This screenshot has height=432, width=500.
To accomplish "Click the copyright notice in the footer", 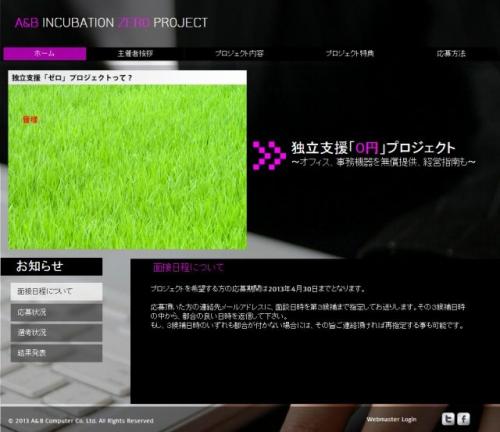I will pos(81,421).
